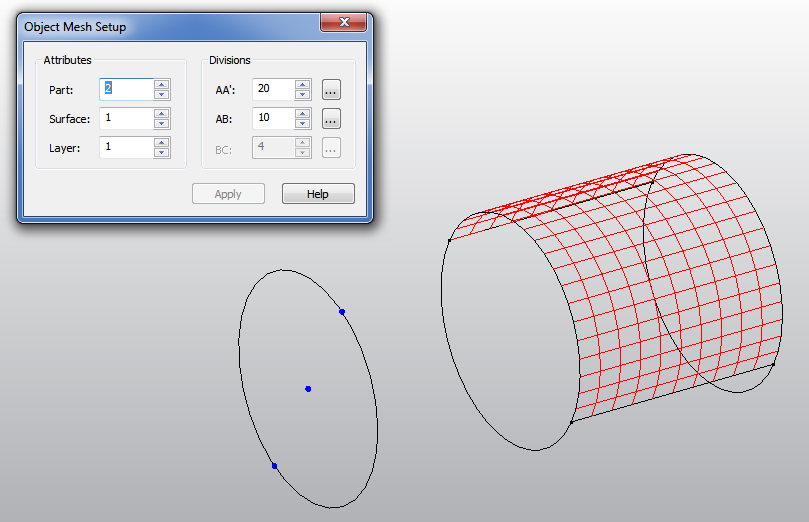Click the Layer input field

[126, 148]
